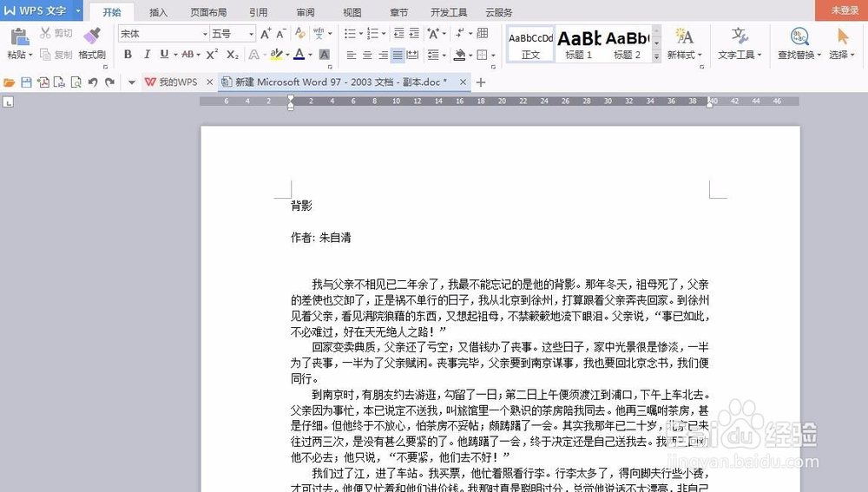The width and height of the screenshot is (868, 492).
Task: Click the font color A swatch
Action: 299,55
